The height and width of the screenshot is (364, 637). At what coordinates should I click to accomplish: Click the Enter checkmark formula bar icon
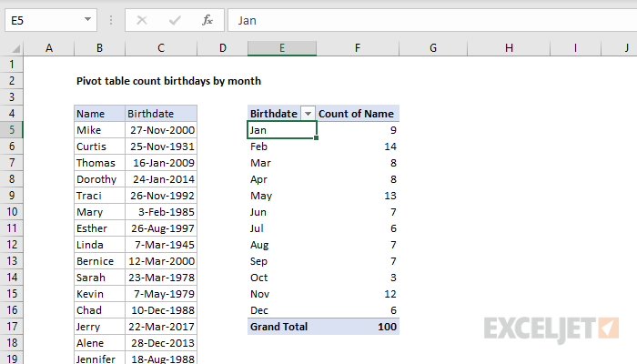pos(175,20)
